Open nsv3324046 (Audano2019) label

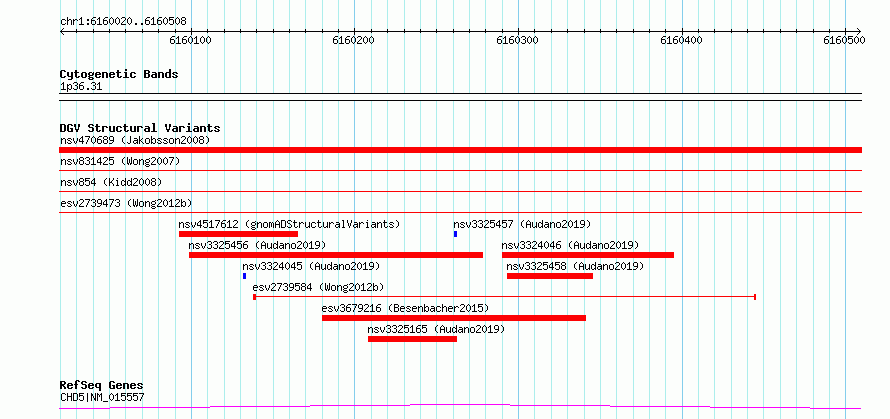[570, 245]
